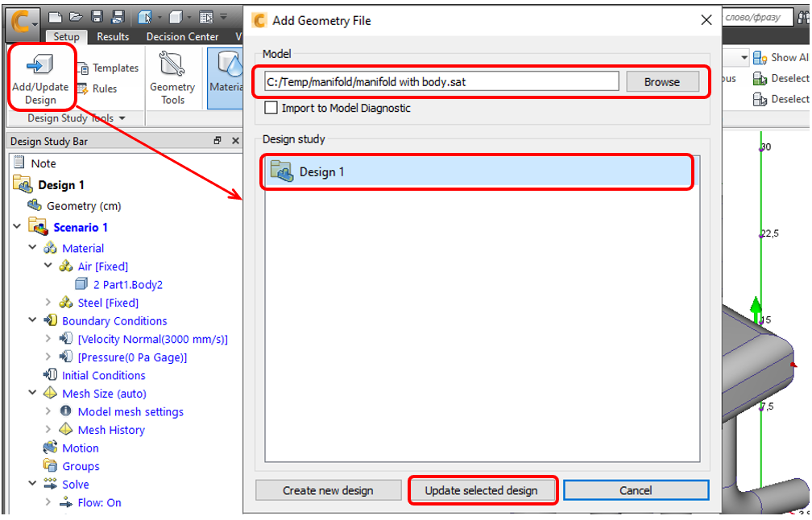The width and height of the screenshot is (812, 520).
Task: Cancel the Add Geometry File dialog
Action: [x=636, y=490]
